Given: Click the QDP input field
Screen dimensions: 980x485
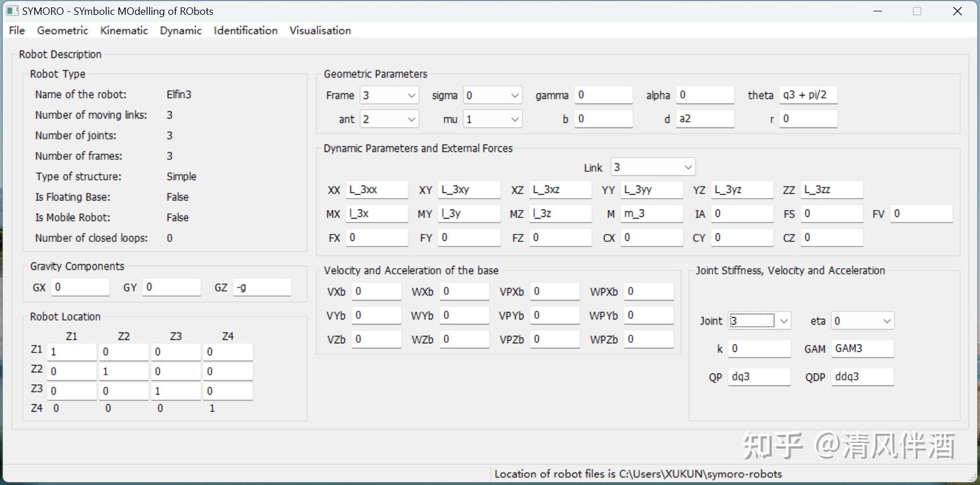Looking at the screenshot, I should [x=862, y=377].
